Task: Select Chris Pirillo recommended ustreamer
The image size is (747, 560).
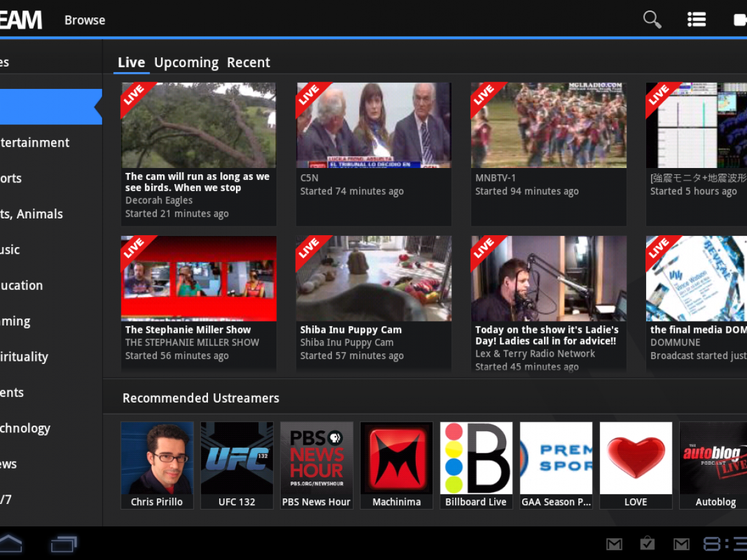Action: click(157, 459)
